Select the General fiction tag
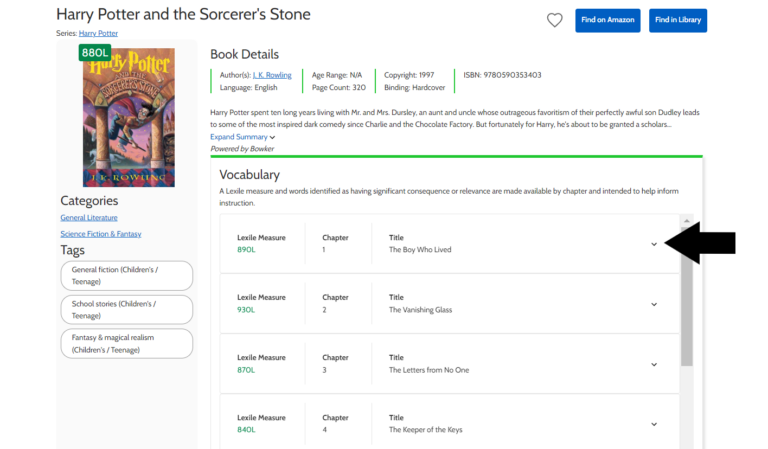 [126, 276]
